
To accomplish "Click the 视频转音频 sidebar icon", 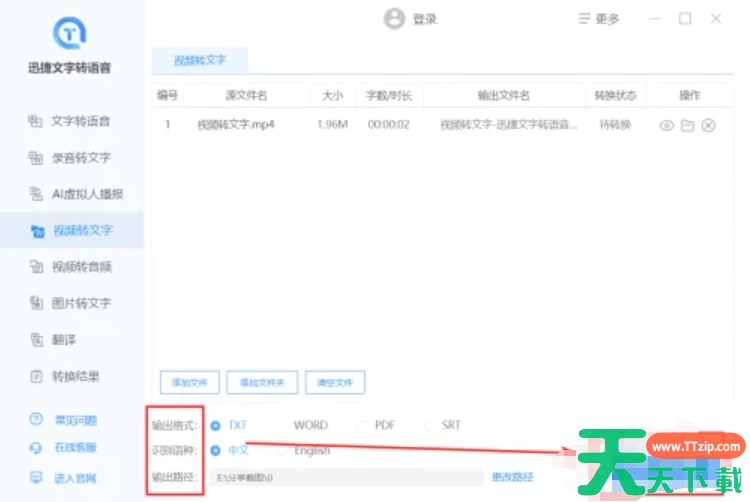I will pyautogui.click(x=36, y=266).
